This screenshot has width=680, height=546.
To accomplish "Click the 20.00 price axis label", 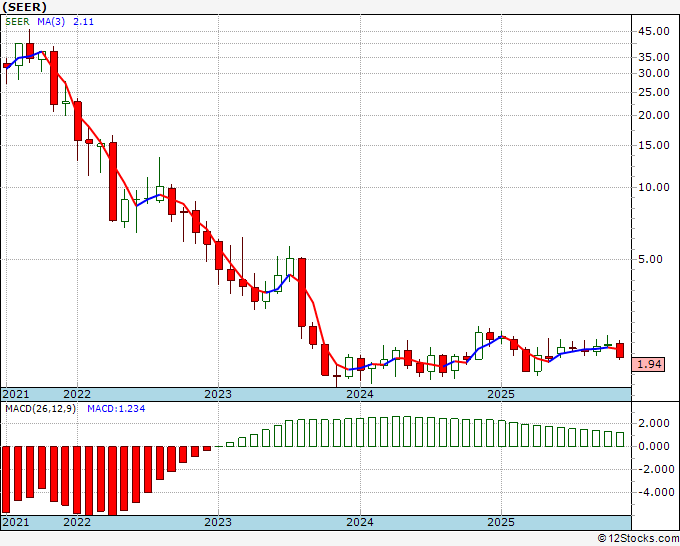I will point(654,115).
